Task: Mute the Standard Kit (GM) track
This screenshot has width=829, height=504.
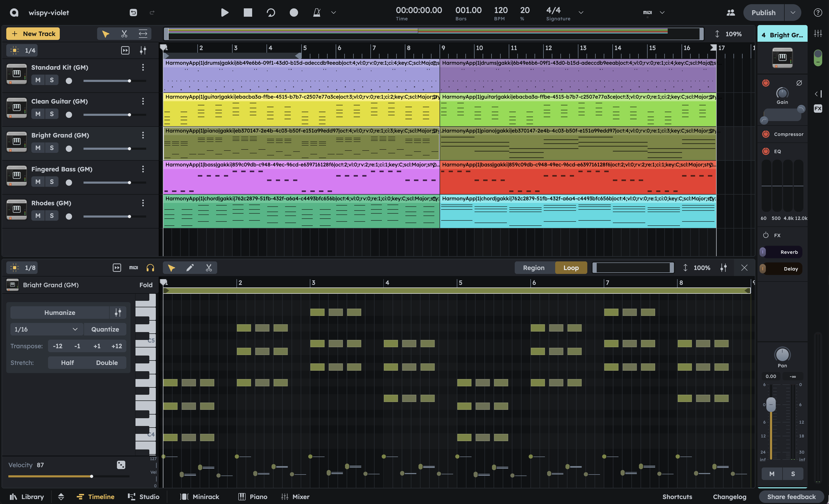Action: coord(38,80)
